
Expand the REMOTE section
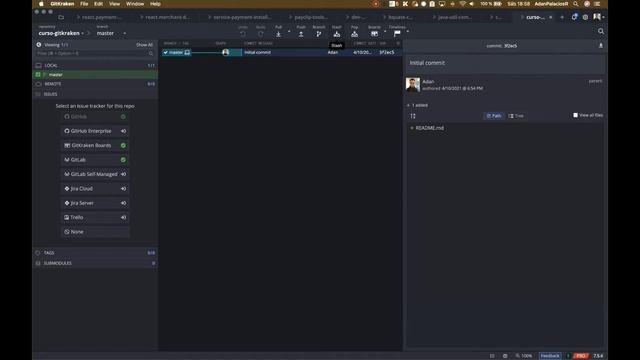[x=95, y=84]
